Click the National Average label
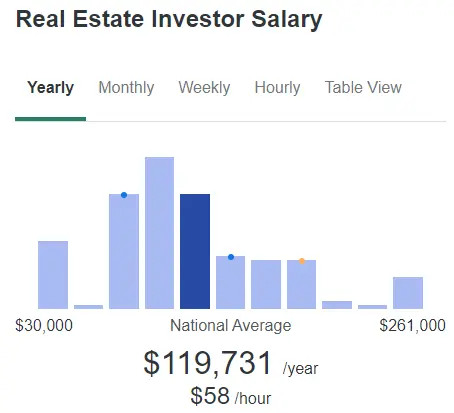The width and height of the screenshot is (454, 413). pyautogui.click(x=231, y=325)
